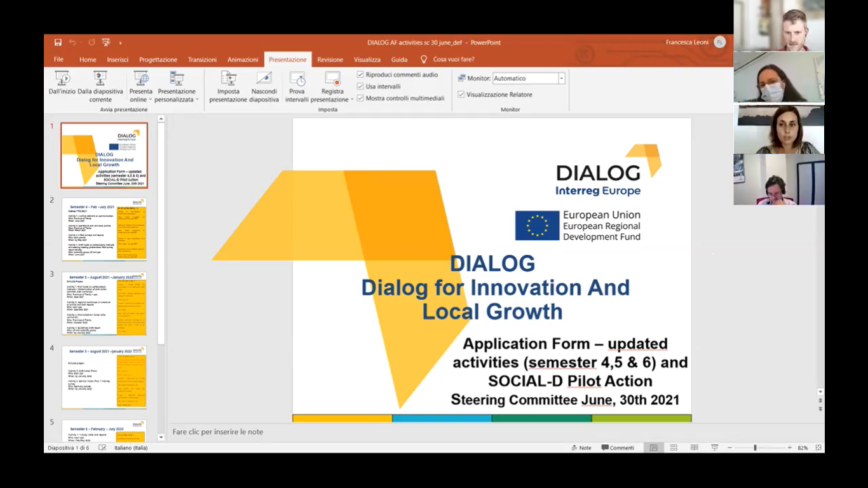Click the masked participant's video tile
868x488 pixels.
[779, 77]
